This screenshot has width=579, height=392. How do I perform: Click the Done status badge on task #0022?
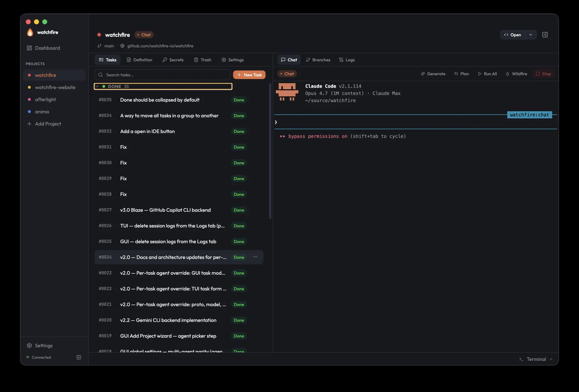(x=239, y=289)
